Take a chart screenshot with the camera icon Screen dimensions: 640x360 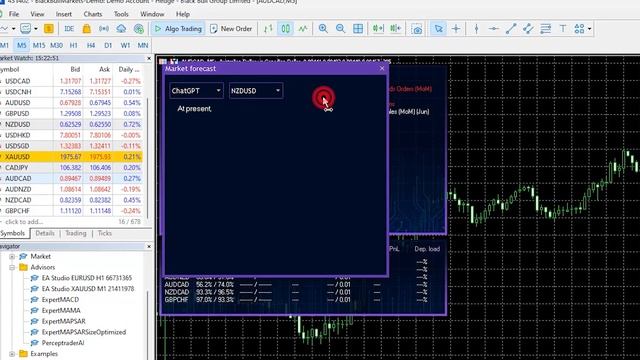pyautogui.click(x=417, y=29)
